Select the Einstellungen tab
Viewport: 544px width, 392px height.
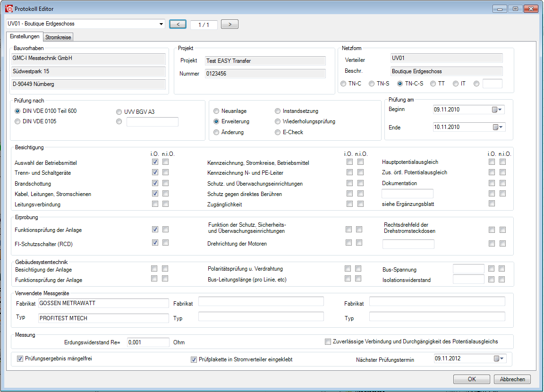click(x=25, y=36)
